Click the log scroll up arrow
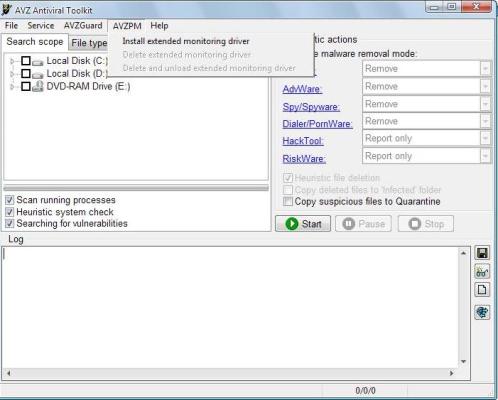 [463, 253]
